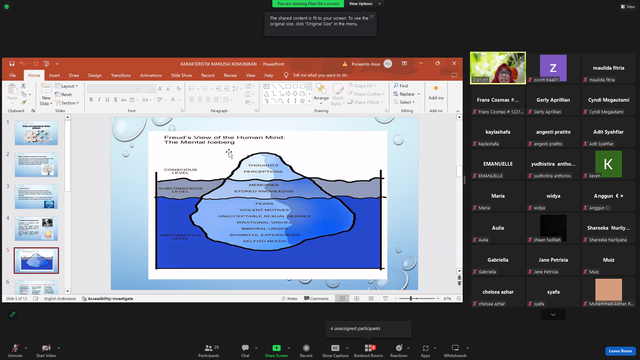Click the Zoom encryption shield icon
The width and height of the screenshot is (640, 360).
[7, 7]
